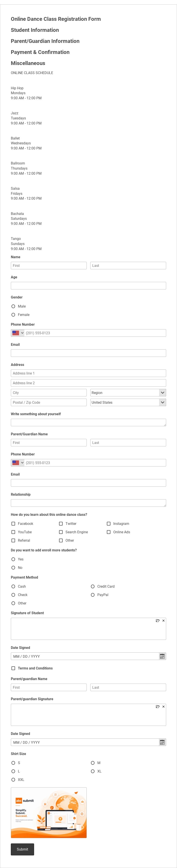Pick shirt size XXL
This screenshot has height=868, width=177.
coord(13,779)
